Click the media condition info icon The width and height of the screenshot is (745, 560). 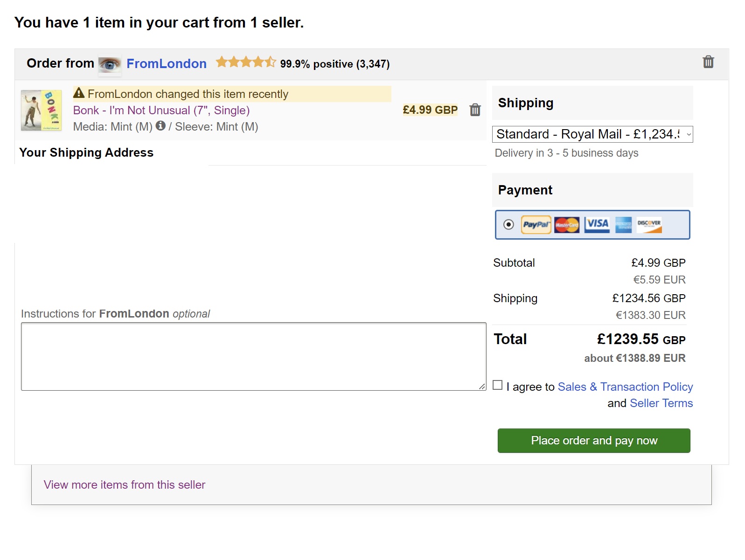(x=160, y=126)
